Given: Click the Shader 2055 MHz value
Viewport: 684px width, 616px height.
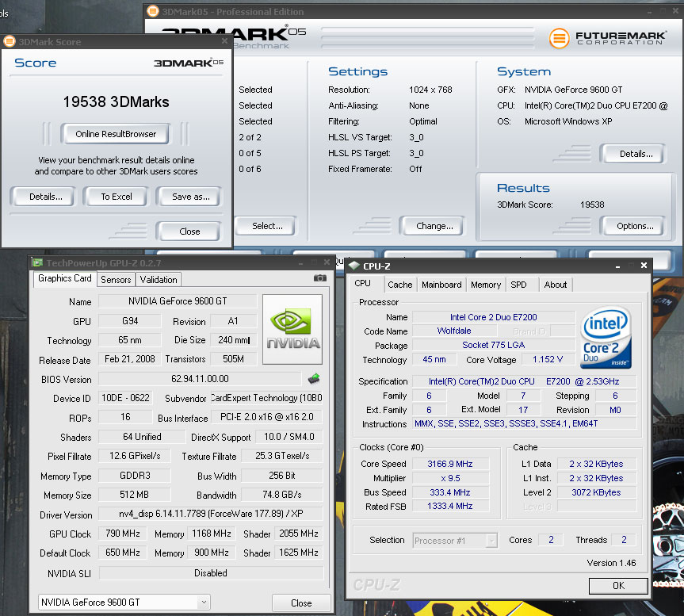Looking at the screenshot, I should pos(298,534).
